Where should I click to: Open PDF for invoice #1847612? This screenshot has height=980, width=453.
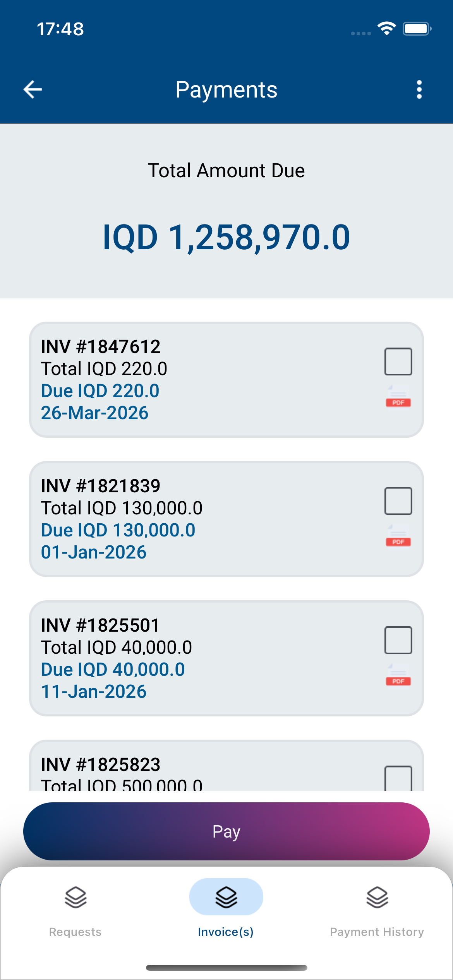coord(398,396)
